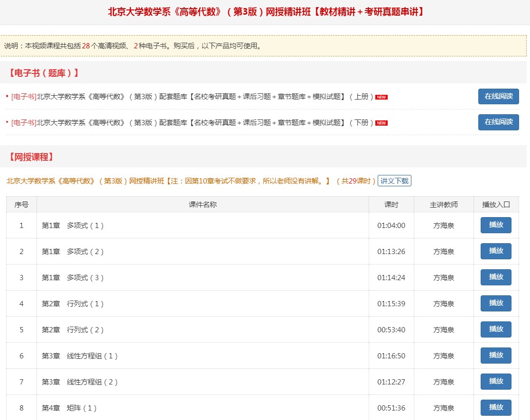Click the 说明 notice about 28个高清视频

pos(133,46)
